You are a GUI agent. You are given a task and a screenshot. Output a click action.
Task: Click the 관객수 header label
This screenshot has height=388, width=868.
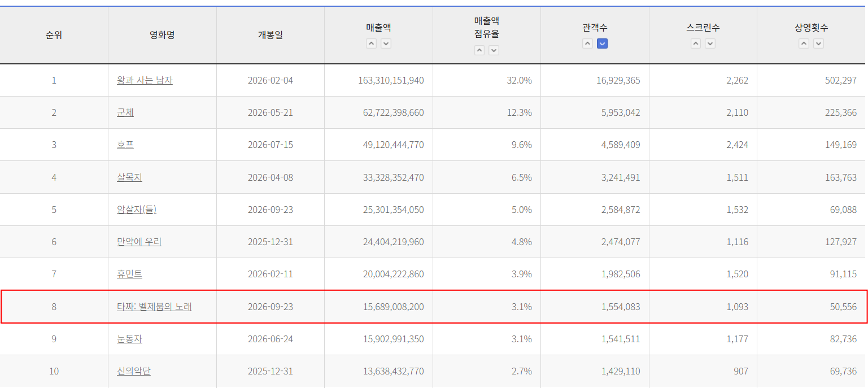(595, 28)
